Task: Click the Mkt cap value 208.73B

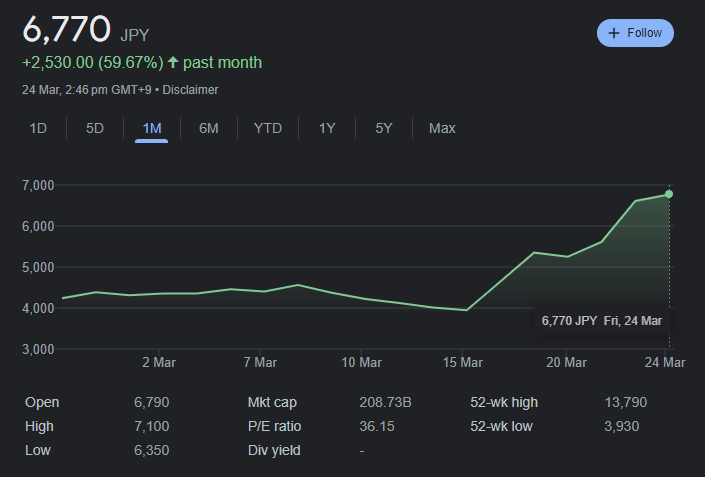Action: [x=385, y=402]
